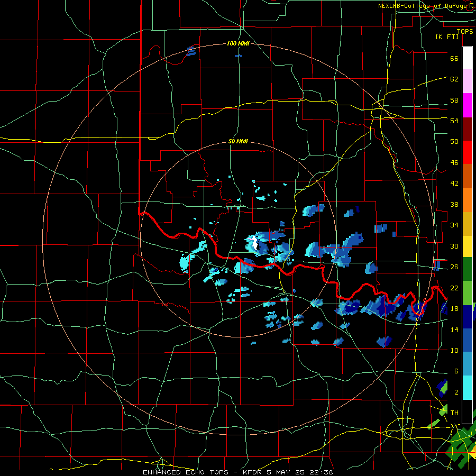
Task: Select the "62" scale value
Action: point(454,79)
